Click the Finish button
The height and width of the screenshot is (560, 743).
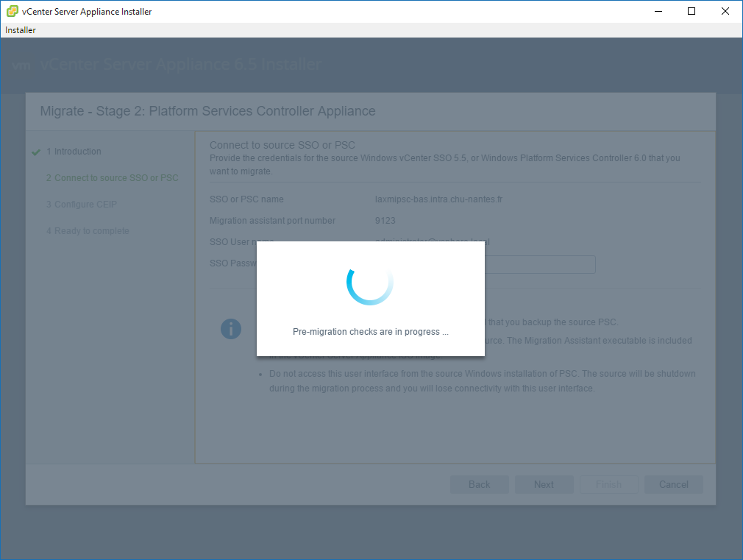tap(608, 484)
